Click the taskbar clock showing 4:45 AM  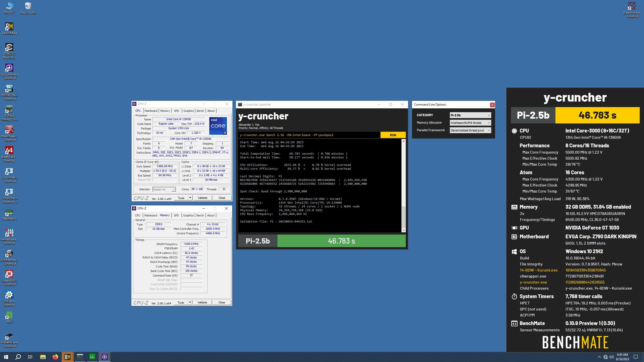click(622, 357)
